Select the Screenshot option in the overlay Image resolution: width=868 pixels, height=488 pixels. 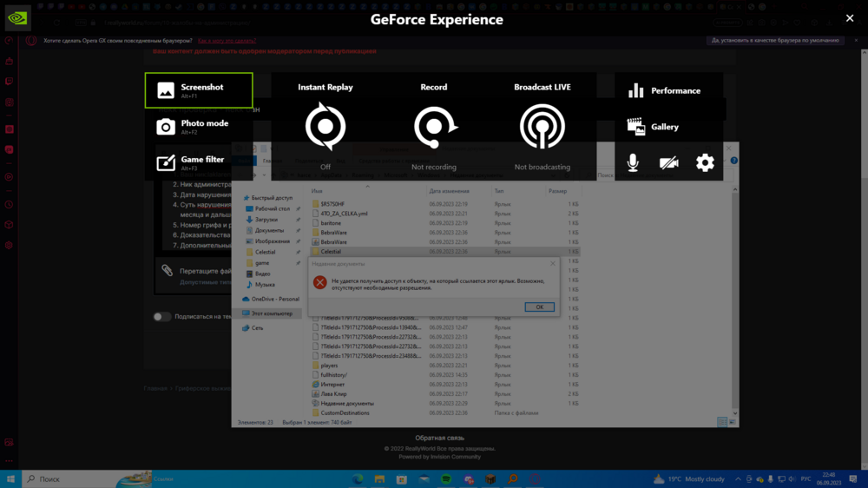[x=199, y=90]
